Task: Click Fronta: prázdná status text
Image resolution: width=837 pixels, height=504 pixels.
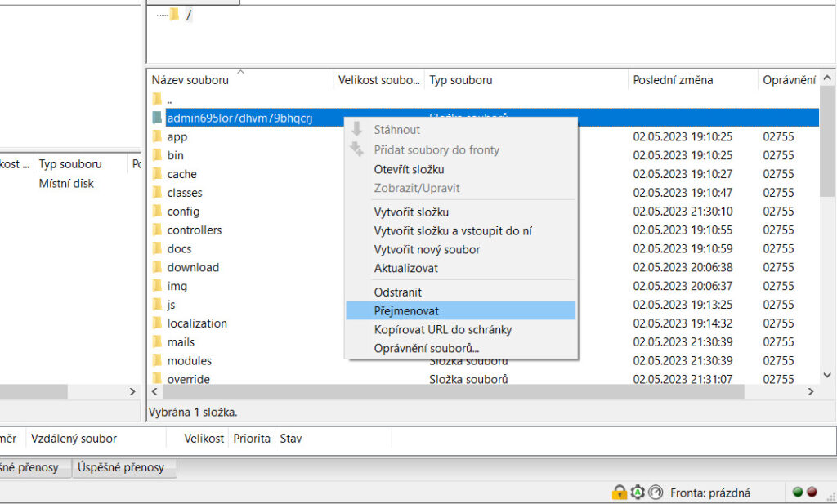Action: pyautogui.click(x=710, y=493)
